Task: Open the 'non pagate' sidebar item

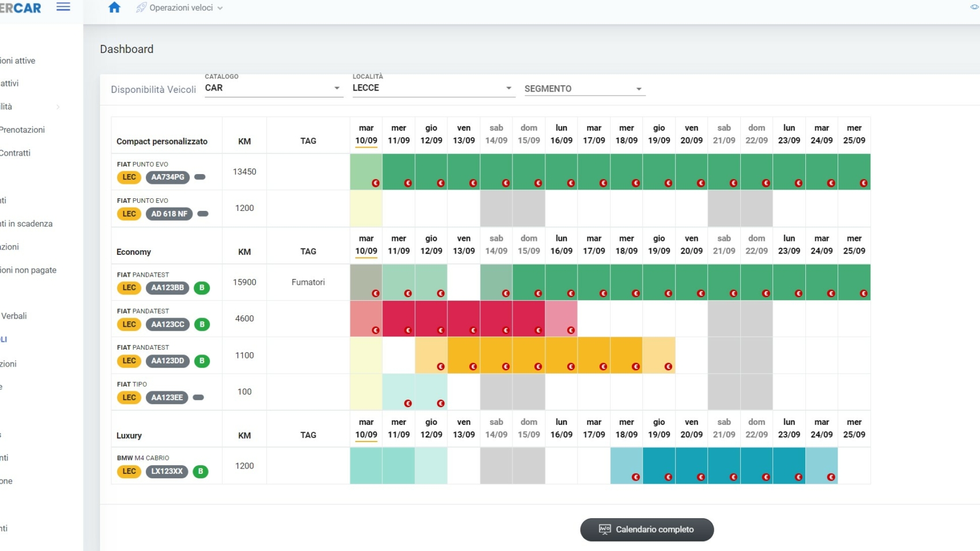Action: (x=28, y=270)
